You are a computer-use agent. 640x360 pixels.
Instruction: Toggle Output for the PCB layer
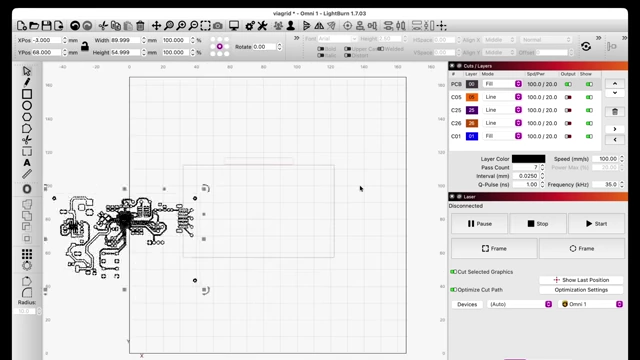[x=568, y=84]
